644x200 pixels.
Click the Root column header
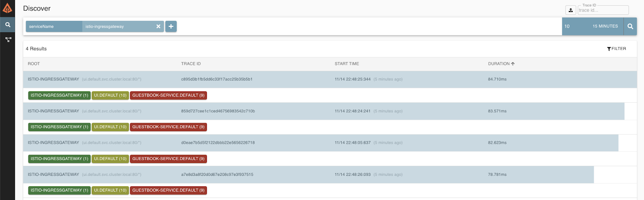34,64
